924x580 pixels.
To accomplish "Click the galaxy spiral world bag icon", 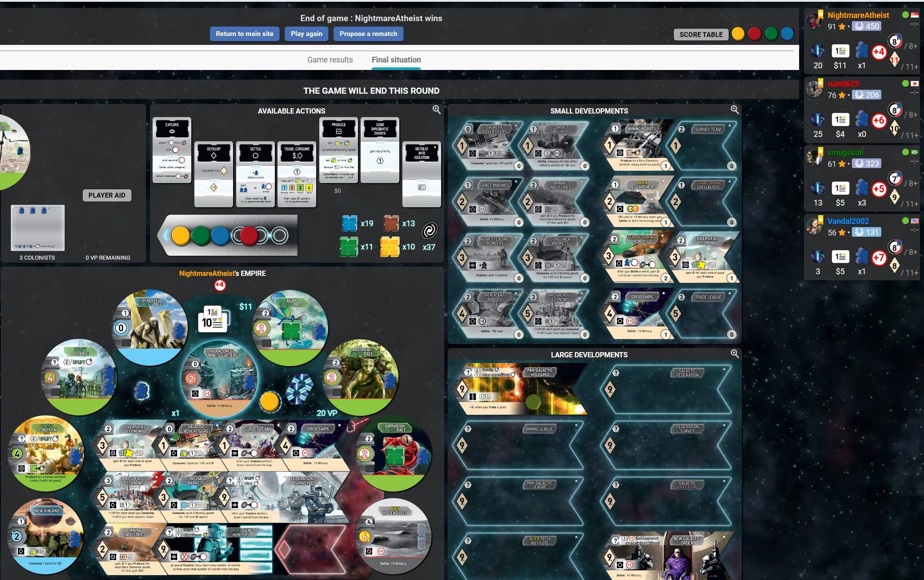I will [x=429, y=231].
